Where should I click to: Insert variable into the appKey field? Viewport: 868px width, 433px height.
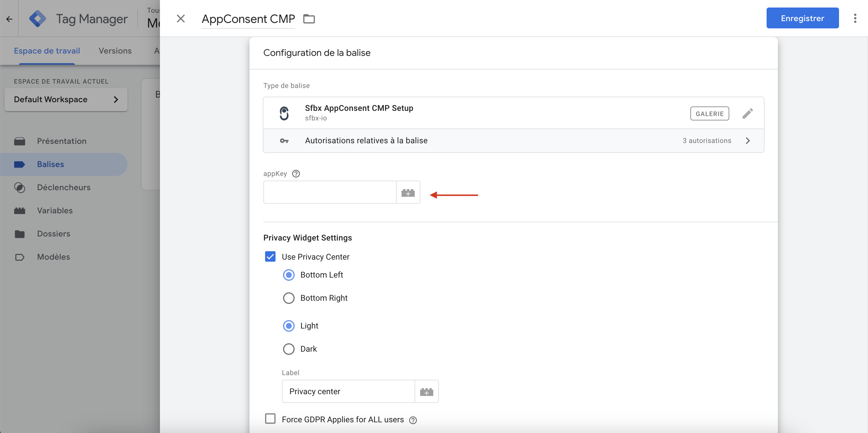[x=408, y=192]
